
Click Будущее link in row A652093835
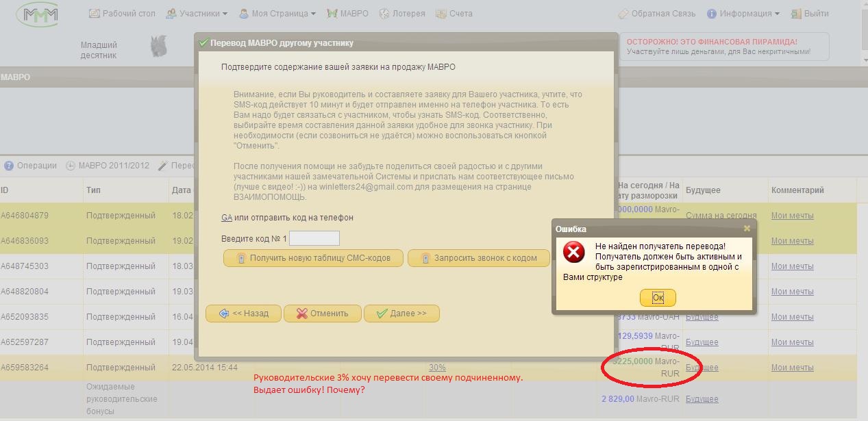coord(702,317)
